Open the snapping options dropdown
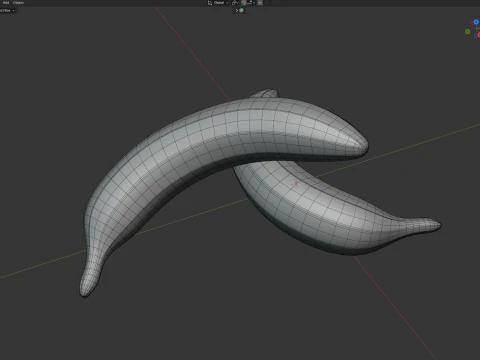Image resolution: width=480 pixels, height=360 pixels. 251,3
